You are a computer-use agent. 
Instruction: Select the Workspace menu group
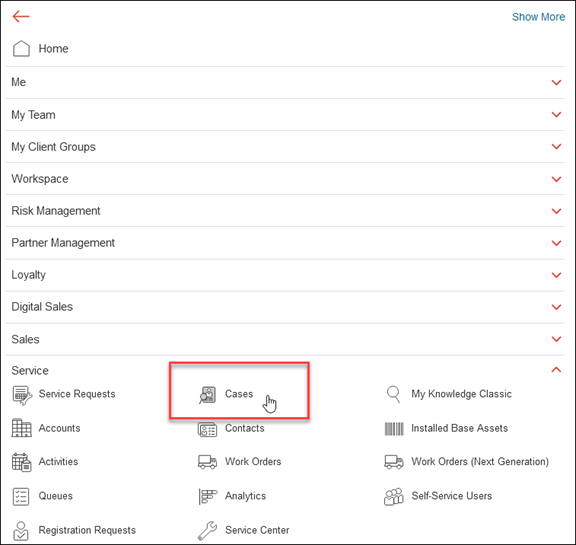(x=285, y=179)
